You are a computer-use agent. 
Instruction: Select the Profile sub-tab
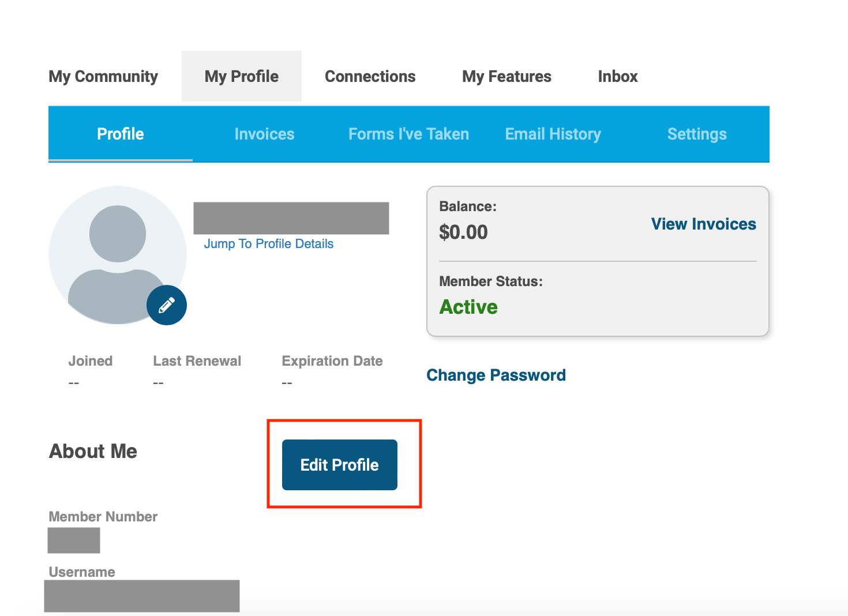point(121,134)
